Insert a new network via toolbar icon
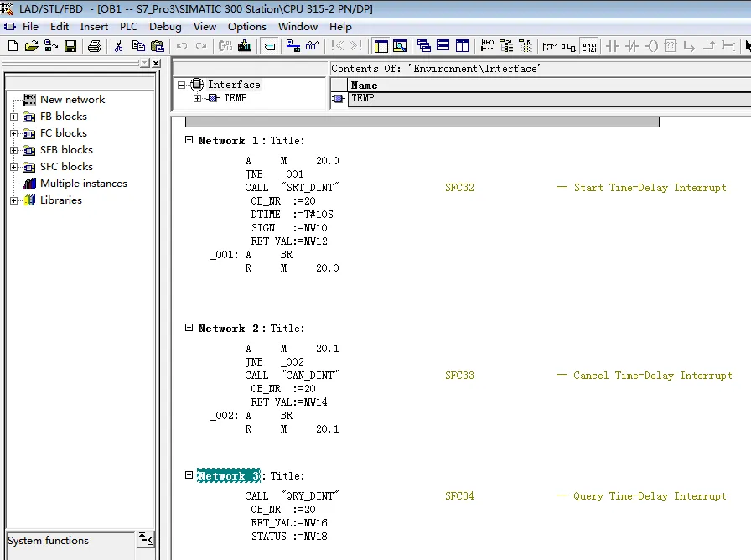751x560 pixels. coord(487,46)
